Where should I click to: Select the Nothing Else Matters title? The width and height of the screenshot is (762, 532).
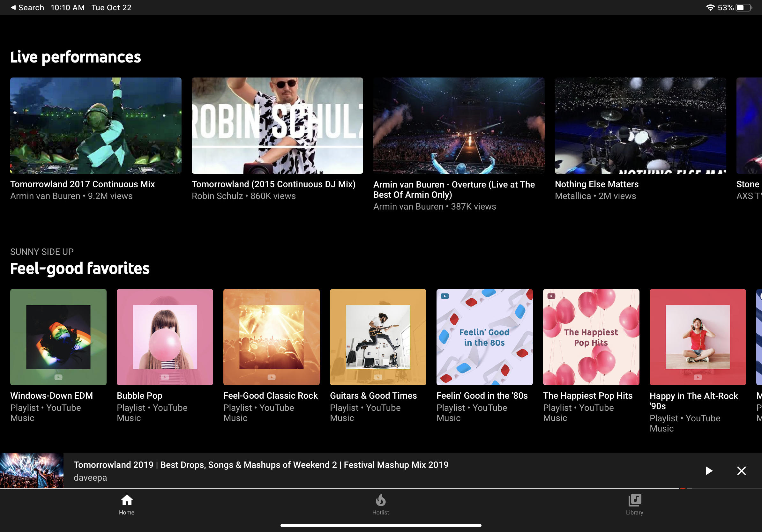597,184
